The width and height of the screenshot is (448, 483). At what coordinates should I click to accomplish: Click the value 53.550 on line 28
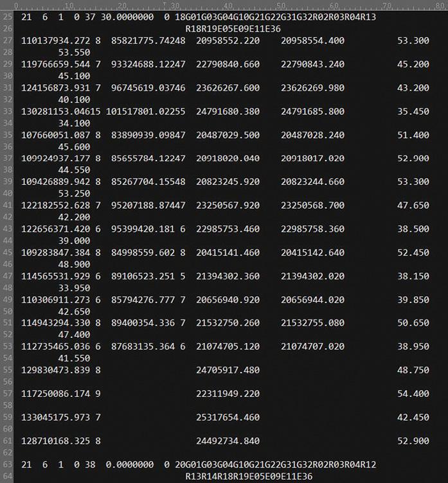[75, 53]
